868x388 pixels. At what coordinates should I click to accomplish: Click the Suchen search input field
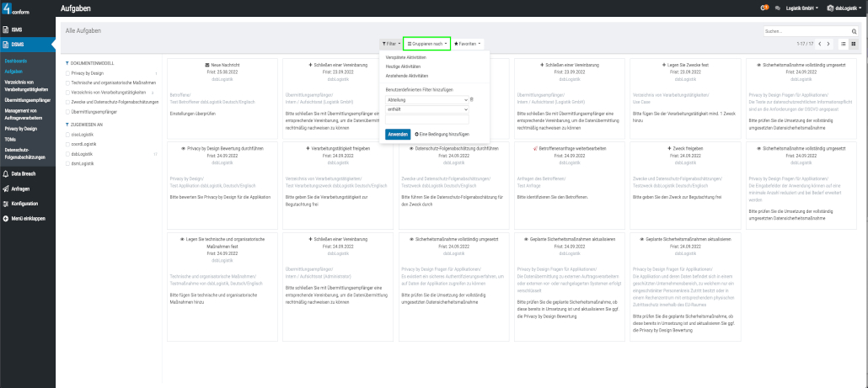806,30
